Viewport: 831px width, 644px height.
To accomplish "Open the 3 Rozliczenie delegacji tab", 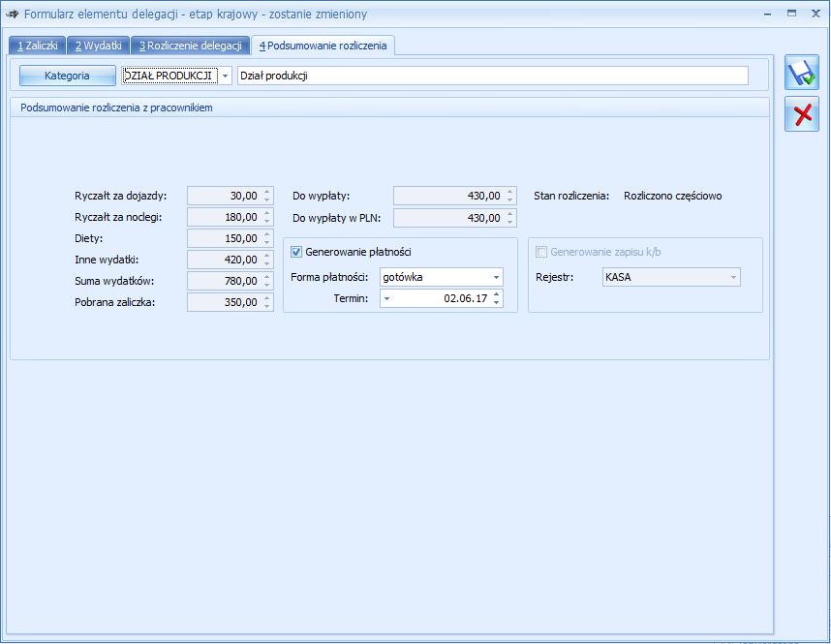I will (x=190, y=46).
